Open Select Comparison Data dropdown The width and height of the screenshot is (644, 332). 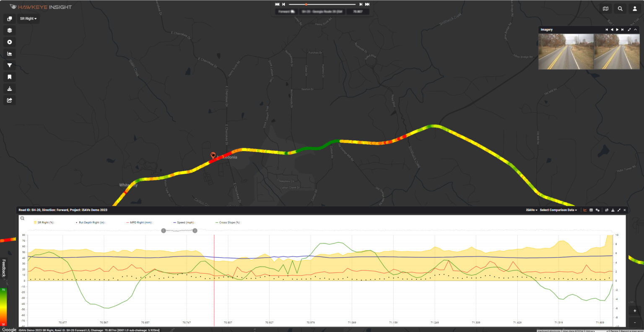point(558,210)
